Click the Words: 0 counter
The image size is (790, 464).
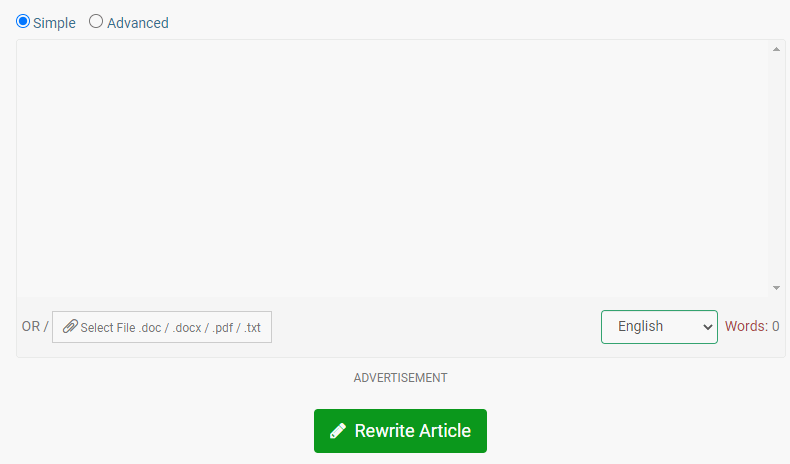[752, 326]
